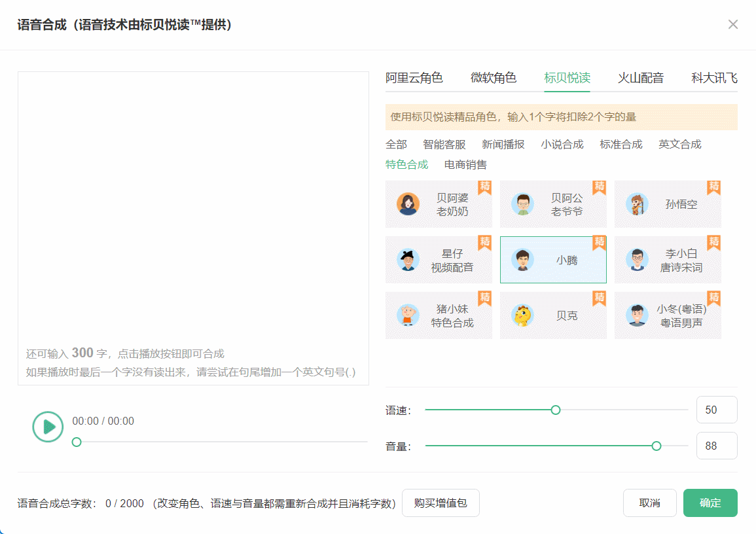Click the 精 badge on 贝克 card

tap(600, 299)
